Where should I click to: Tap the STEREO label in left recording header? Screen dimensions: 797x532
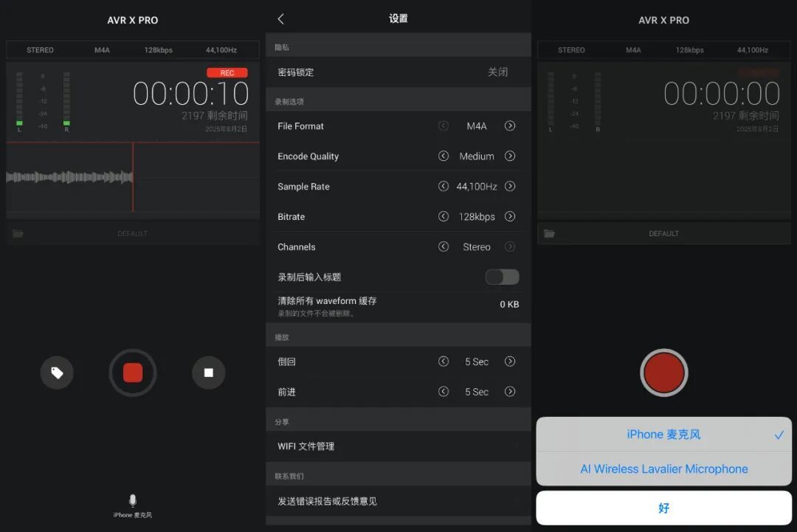[40, 49]
